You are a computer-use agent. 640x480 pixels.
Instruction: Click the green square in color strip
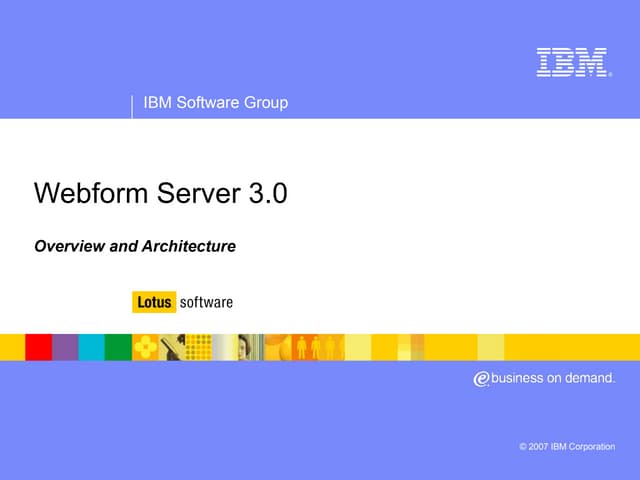coord(118,347)
